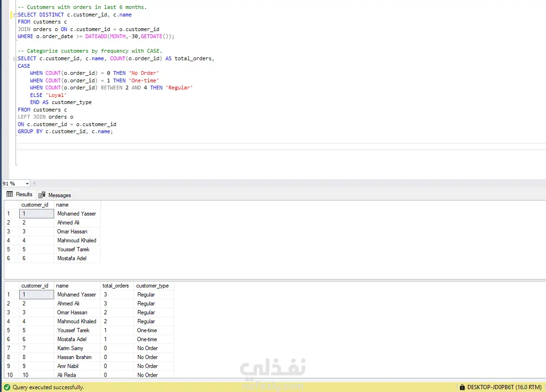Click Youssef Tarek in first result grid
546x392 pixels.
pos(77,249)
